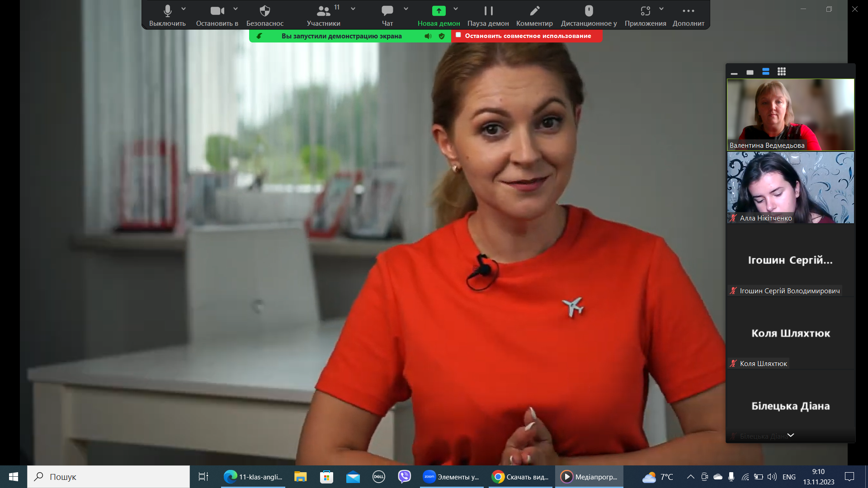Viewport: 868px width, 488px height.
Task: Expand video options arrow beside camera
Action: coord(236,9)
